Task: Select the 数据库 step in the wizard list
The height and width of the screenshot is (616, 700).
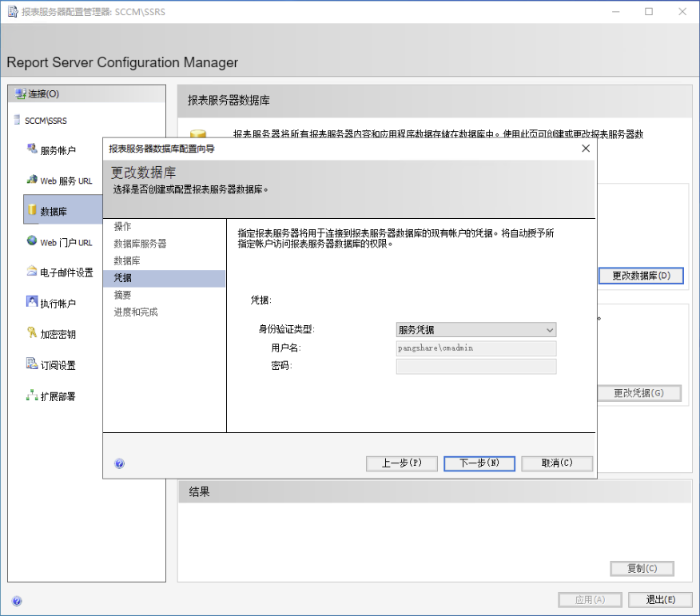Action: [127, 260]
